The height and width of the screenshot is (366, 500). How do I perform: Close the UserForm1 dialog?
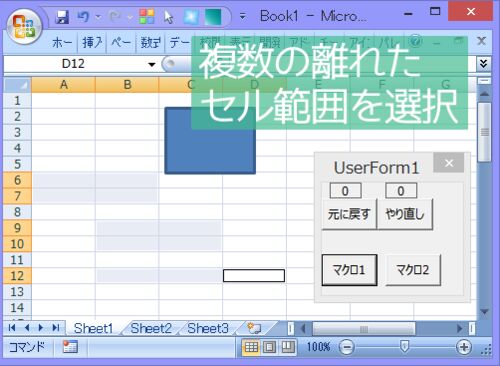(449, 163)
